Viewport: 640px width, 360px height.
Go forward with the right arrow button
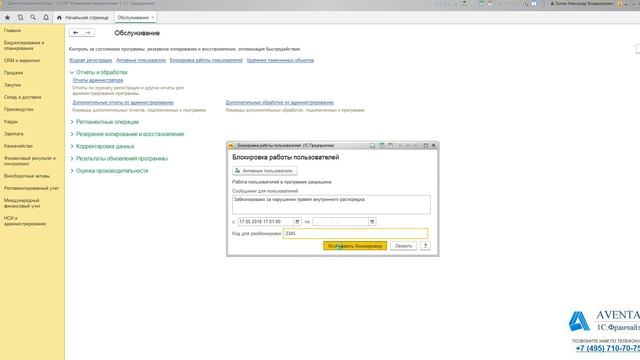[x=88, y=33]
